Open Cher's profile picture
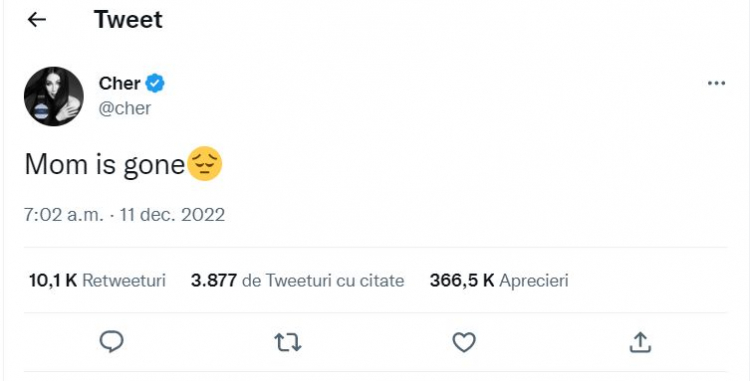Screen dimensions: 750x381 pos(54,96)
